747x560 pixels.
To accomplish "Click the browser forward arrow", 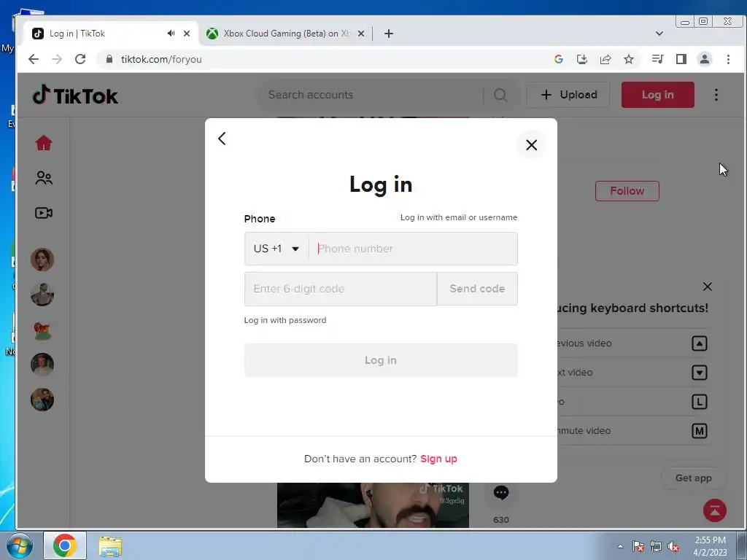I will point(57,59).
